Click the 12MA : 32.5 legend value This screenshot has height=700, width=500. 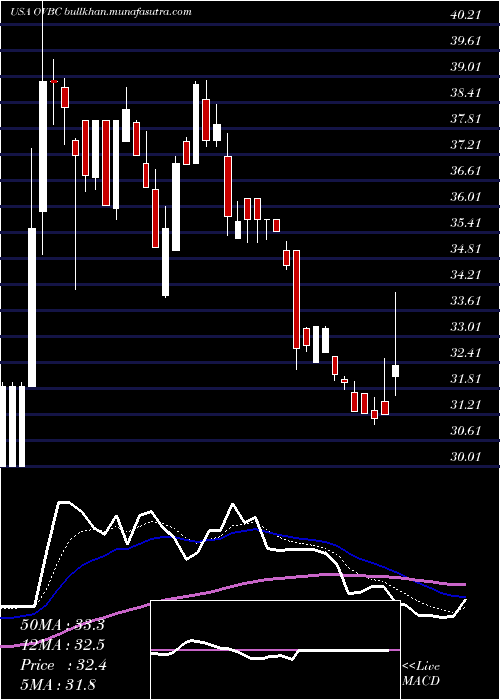coord(62,645)
